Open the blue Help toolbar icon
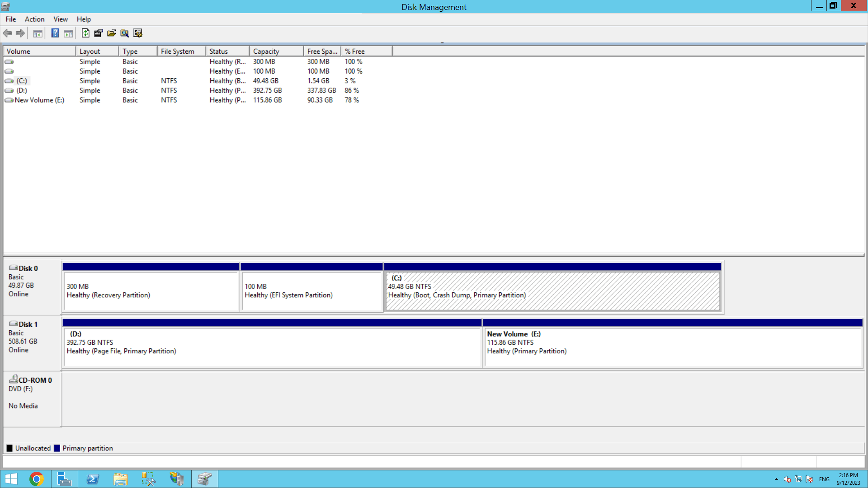868x488 pixels. (x=55, y=33)
